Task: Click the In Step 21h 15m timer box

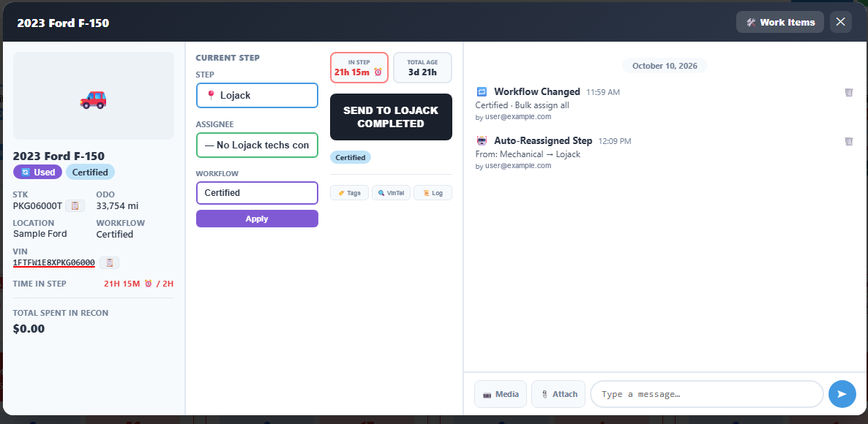Action: tap(359, 67)
